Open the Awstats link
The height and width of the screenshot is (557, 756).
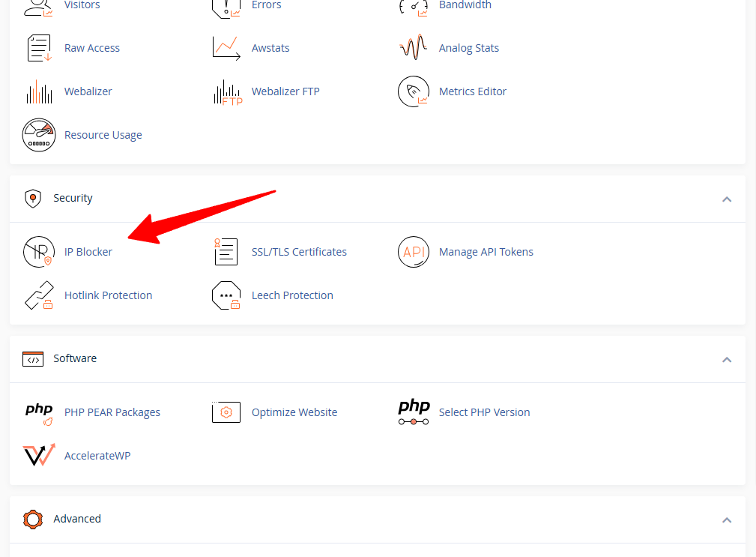point(270,48)
